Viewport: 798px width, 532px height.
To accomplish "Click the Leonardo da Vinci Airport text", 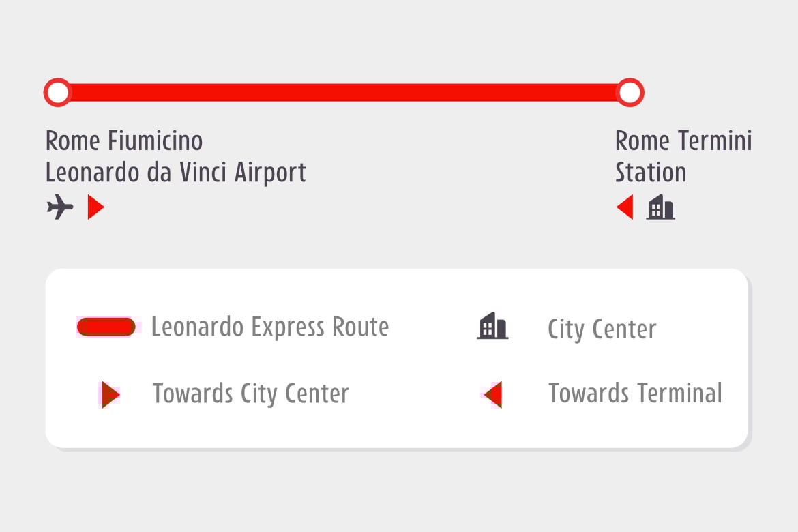I will coord(175,173).
